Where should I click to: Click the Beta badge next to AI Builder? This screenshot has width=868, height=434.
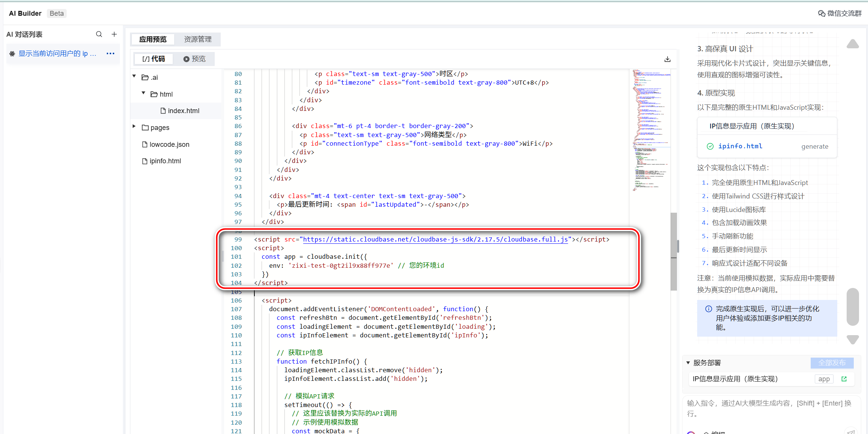(57, 13)
